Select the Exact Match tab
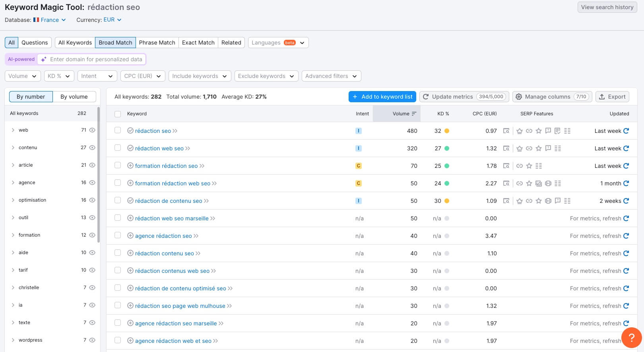 [198, 43]
